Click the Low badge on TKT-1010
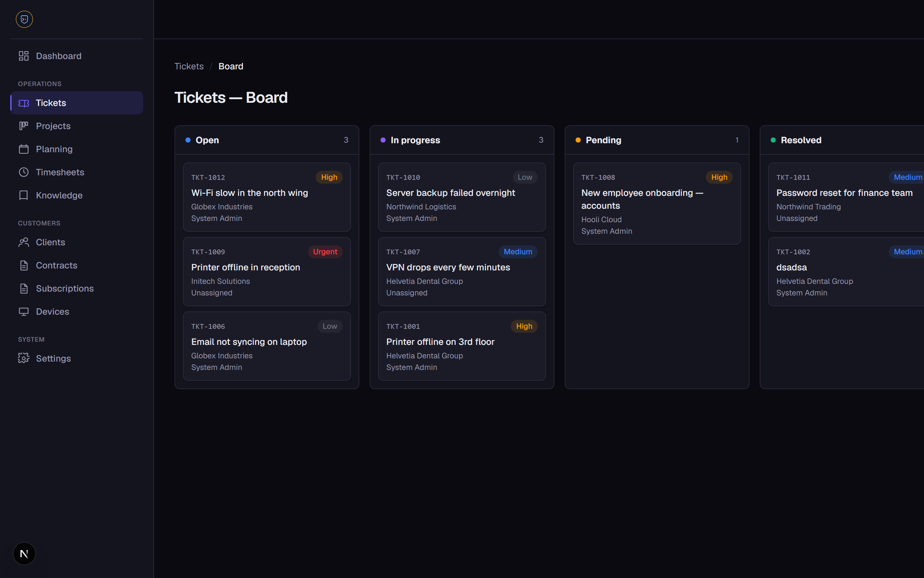The image size is (924, 578). click(x=525, y=177)
